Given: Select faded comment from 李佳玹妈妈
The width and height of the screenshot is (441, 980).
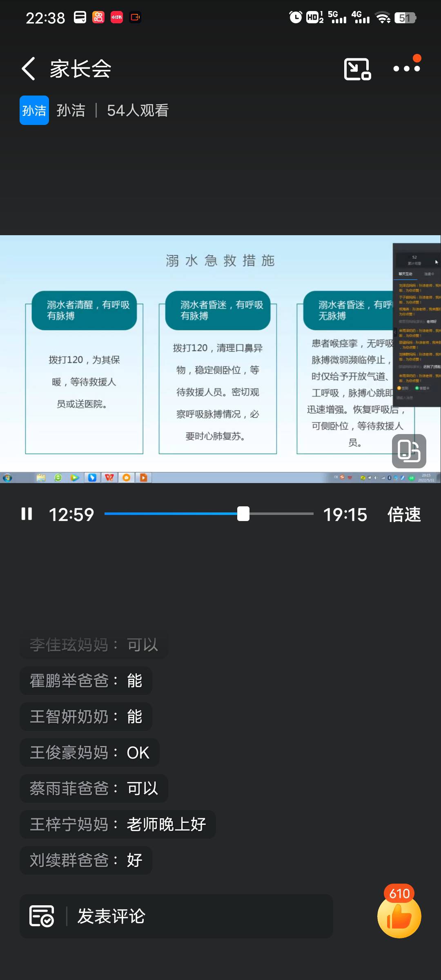Looking at the screenshot, I should (94, 645).
